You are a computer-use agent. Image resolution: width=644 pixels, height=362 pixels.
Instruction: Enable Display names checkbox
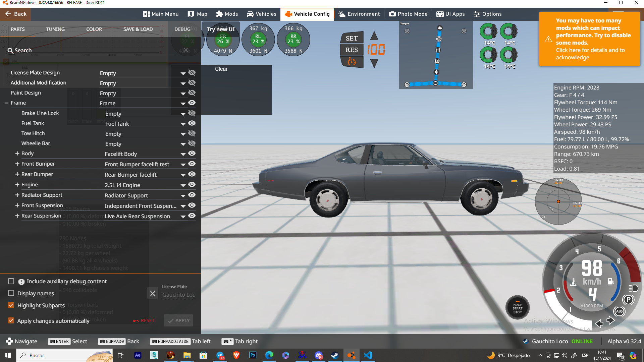(x=11, y=293)
